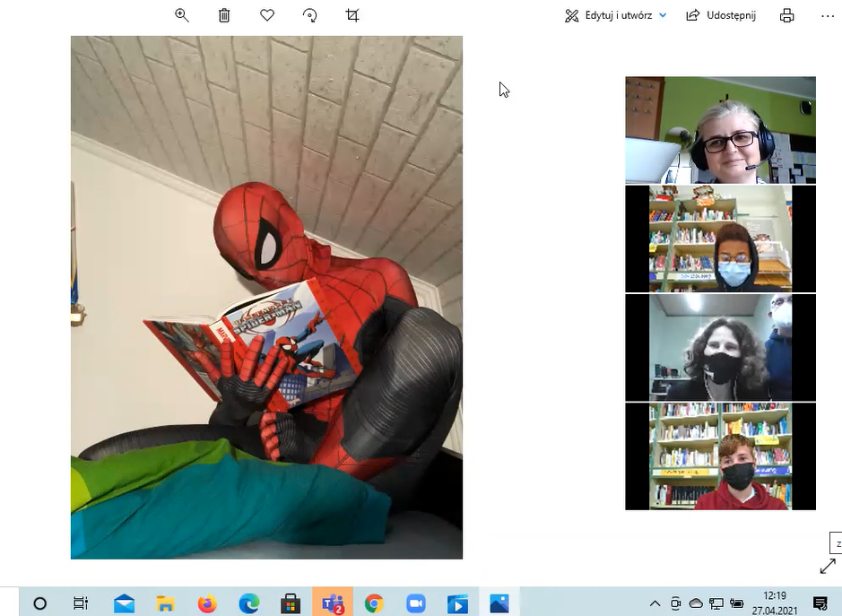Select the crop tool
The image size is (842, 616).
click(x=352, y=15)
